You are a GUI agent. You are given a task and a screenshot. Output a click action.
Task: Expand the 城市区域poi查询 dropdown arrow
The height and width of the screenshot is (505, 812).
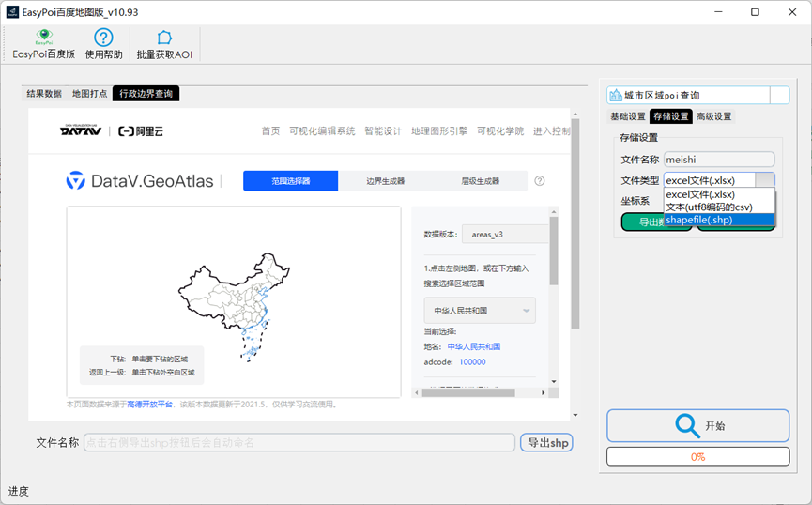point(779,96)
